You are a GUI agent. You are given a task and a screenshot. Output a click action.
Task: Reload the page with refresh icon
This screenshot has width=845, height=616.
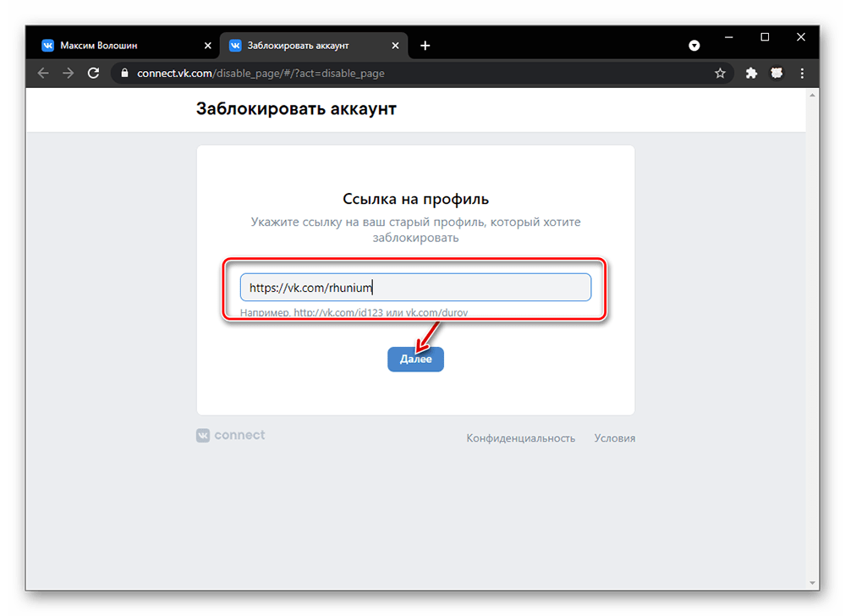point(94,74)
